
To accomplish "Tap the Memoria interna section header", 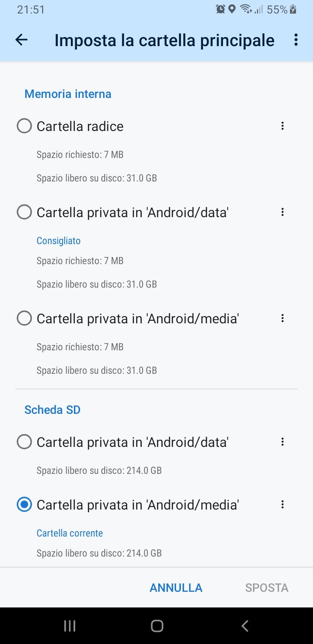I will coord(68,94).
